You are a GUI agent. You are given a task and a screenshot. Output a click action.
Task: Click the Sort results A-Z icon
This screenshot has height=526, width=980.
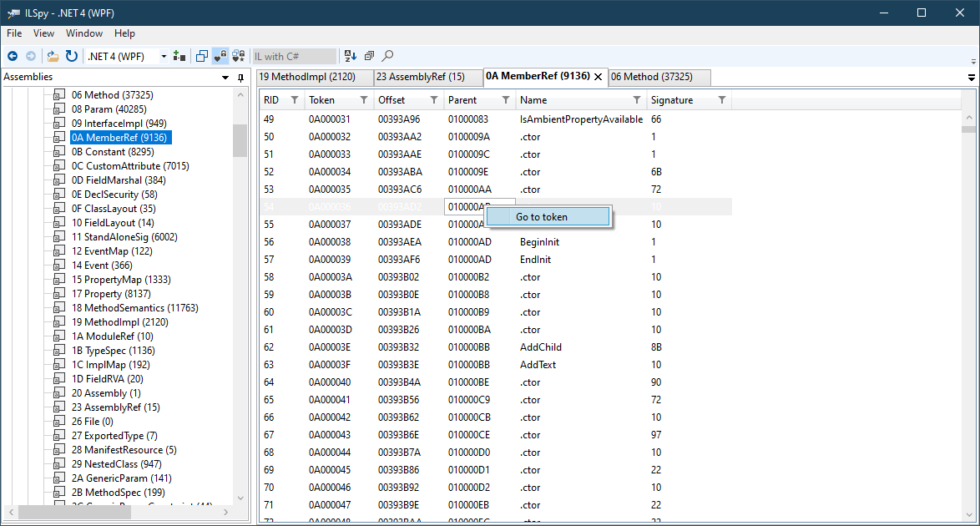pyautogui.click(x=351, y=56)
